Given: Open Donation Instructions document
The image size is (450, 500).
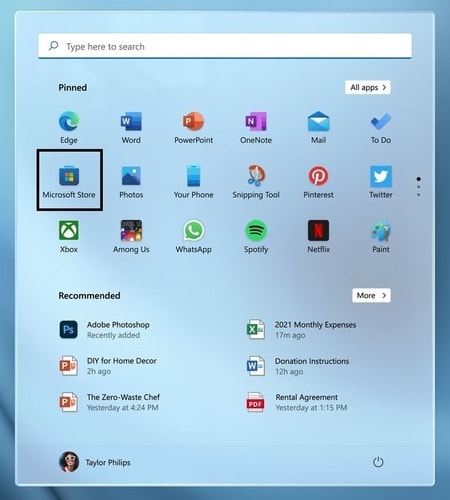Looking at the screenshot, I should [298, 366].
